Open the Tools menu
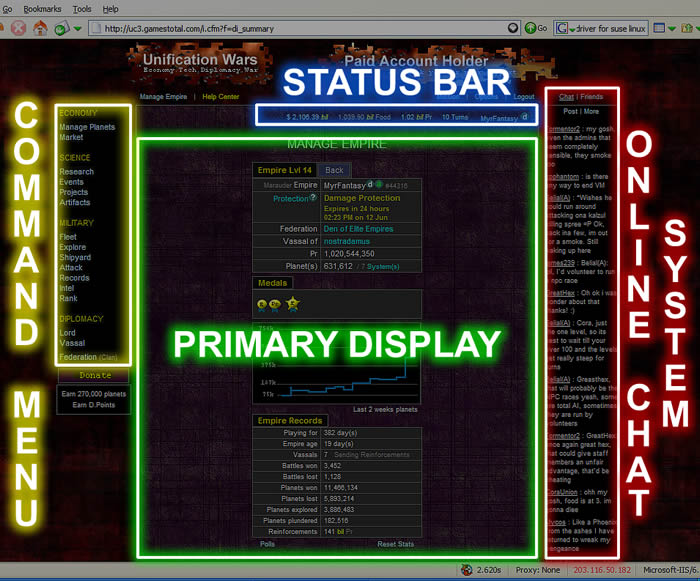This screenshot has width=700, height=581. coord(82,8)
